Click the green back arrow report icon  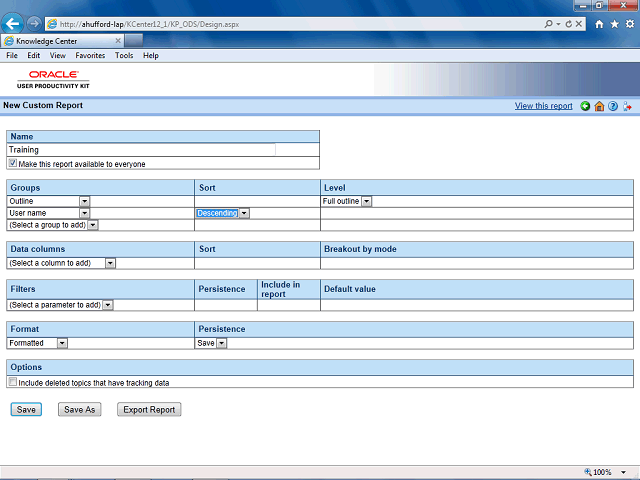click(585, 107)
